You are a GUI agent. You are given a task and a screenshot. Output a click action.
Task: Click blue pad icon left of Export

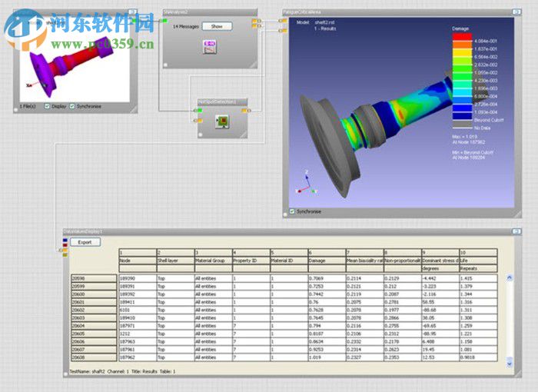(65, 241)
